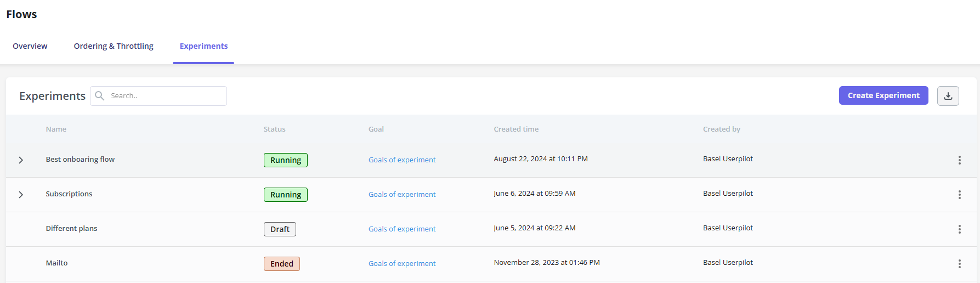View Goals of experiment for Different plans
980x283 pixels.
click(x=402, y=229)
